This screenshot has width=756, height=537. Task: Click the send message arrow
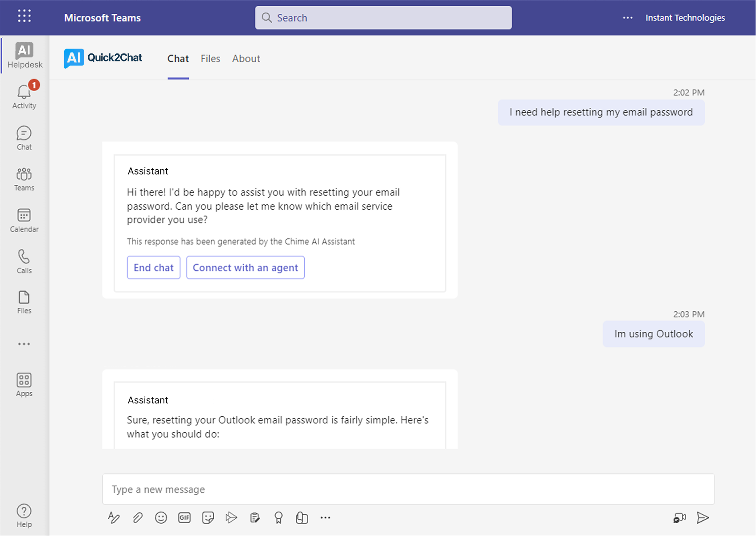(703, 517)
